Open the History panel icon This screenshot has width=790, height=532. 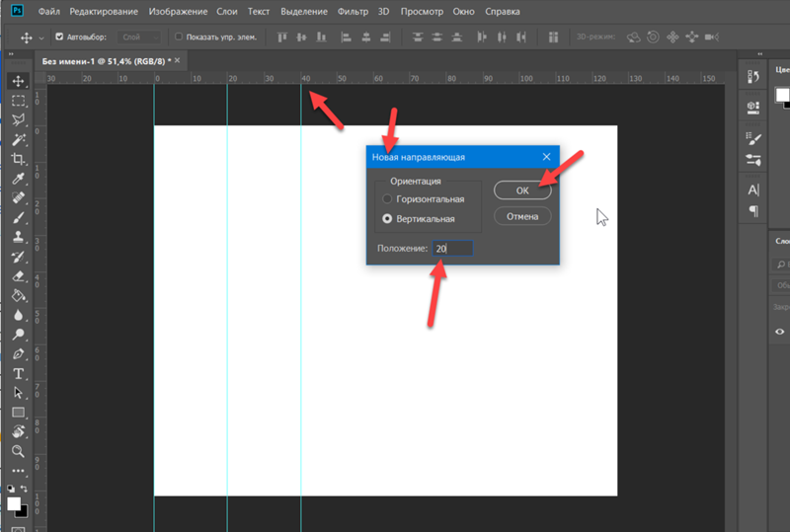754,76
